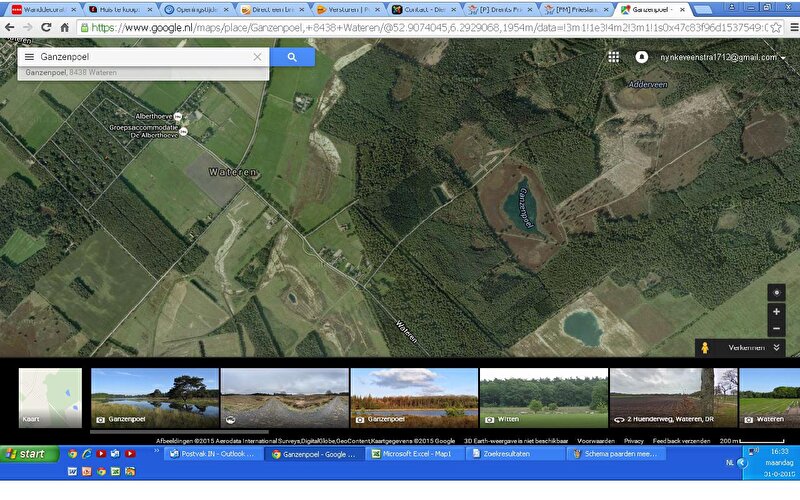The height and width of the screenshot is (500, 800).
Task: Click the Feedback verzenden link
Action: pos(681,441)
